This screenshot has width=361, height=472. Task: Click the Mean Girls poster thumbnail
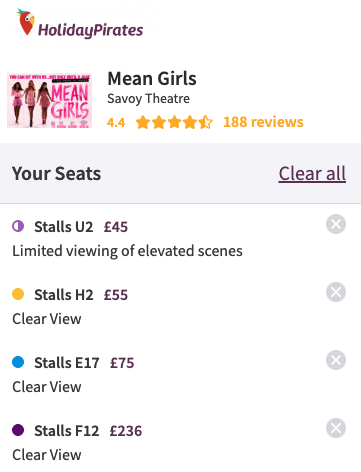pyautogui.click(x=49, y=101)
